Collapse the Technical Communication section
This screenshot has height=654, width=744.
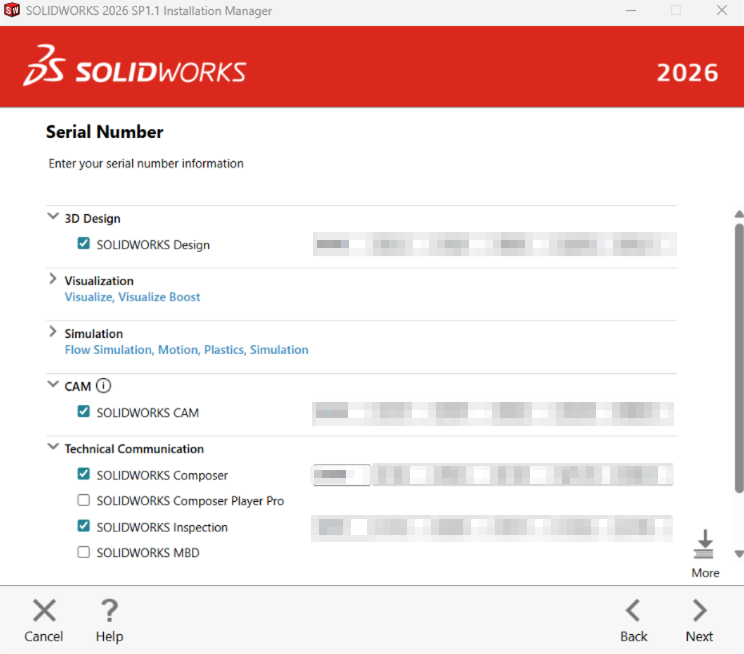coord(53,447)
